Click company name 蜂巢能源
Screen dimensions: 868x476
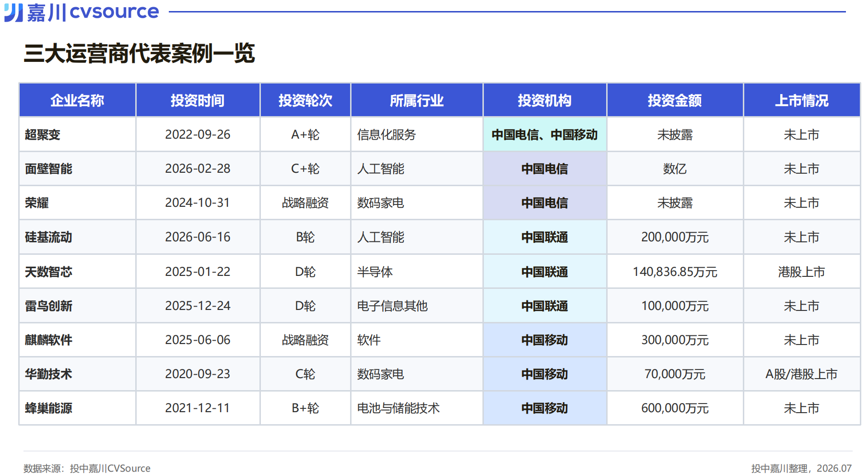[x=48, y=408]
